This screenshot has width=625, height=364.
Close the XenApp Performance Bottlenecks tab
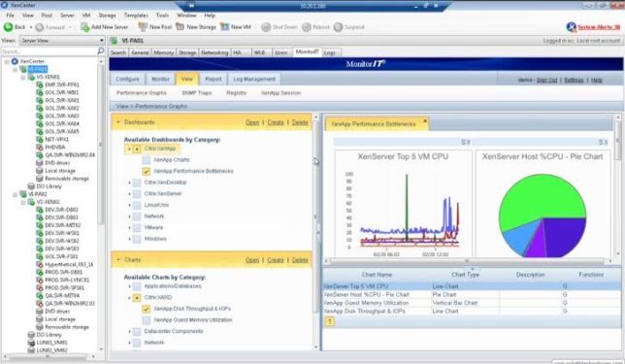[x=425, y=120]
